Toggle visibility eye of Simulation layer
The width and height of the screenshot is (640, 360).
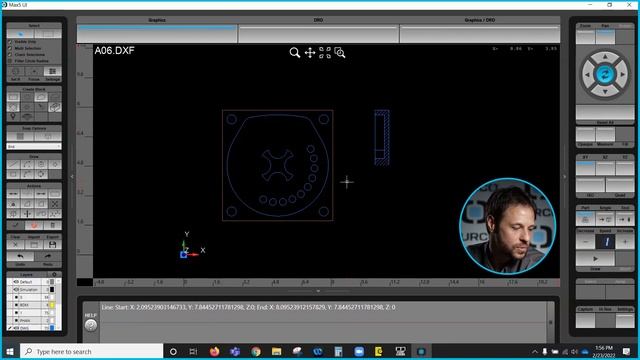pyautogui.click(x=16, y=289)
